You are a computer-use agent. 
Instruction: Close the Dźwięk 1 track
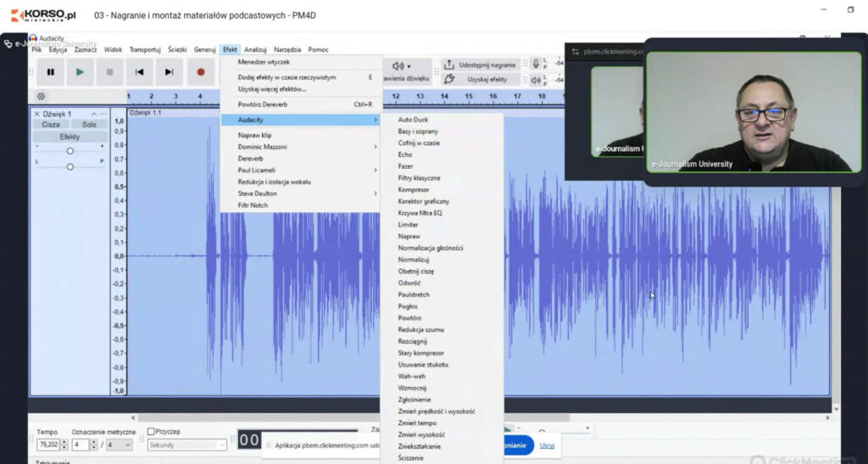(x=36, y=114)
